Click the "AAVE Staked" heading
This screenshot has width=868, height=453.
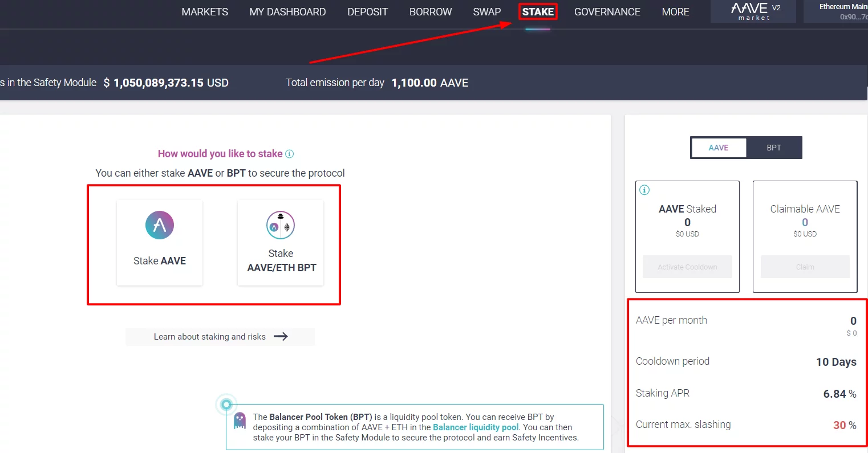[x=687, y=209]
